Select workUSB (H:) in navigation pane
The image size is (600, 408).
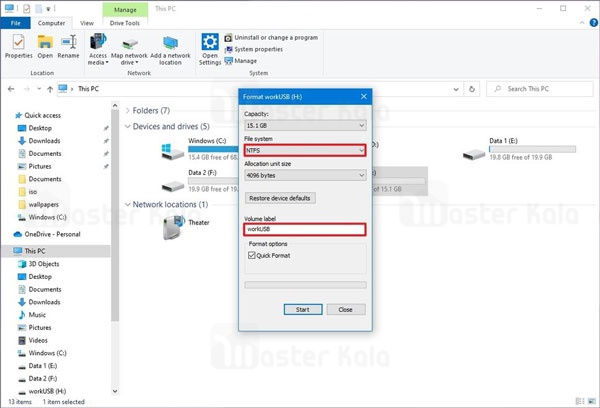click(x=42, y=391)
